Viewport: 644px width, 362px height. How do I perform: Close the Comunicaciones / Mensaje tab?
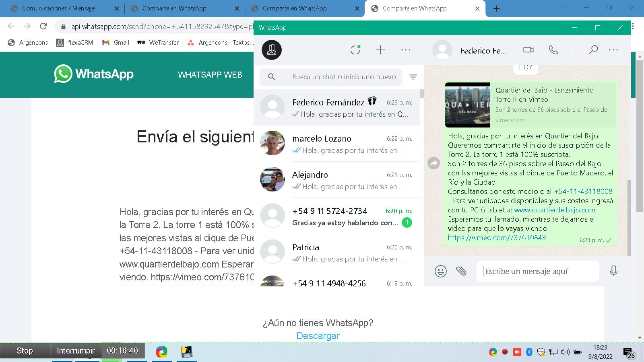point(117,8)
